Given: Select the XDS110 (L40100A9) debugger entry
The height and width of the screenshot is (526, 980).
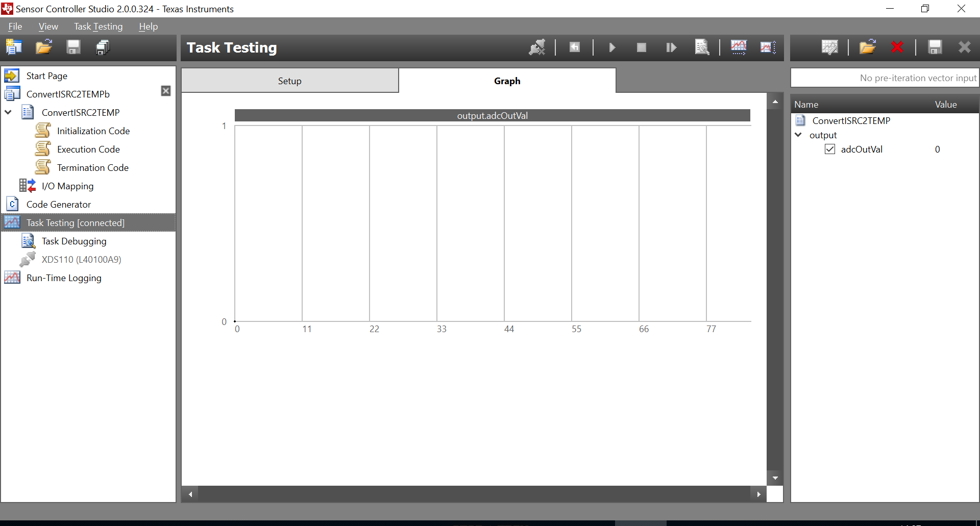Looking at the screenshot, I should (x=82, y=260).
